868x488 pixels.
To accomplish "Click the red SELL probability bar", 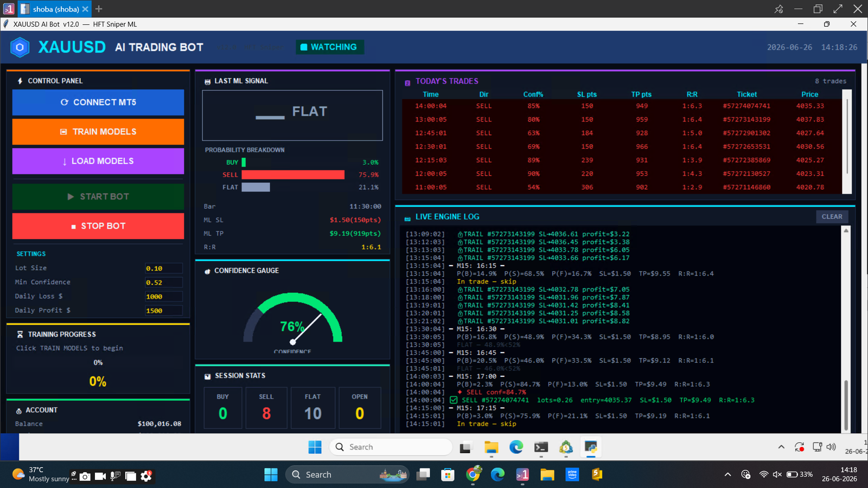I will [x=293, y=175].
